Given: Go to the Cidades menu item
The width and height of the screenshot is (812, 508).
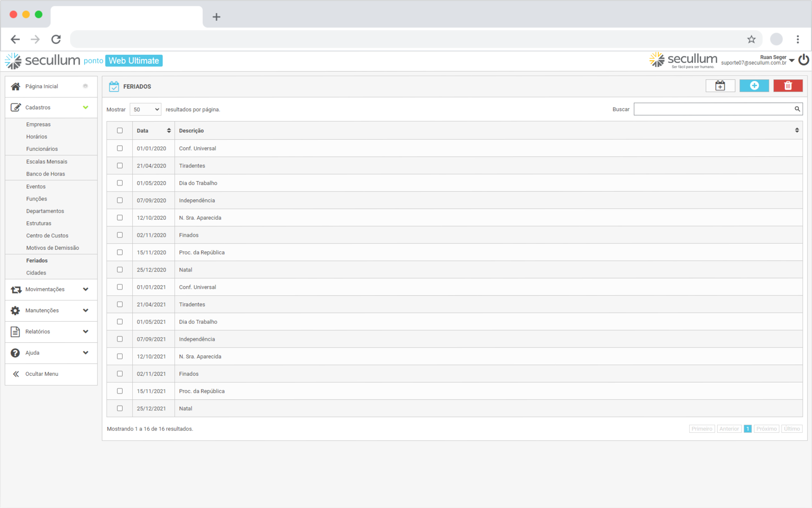Looking at the screenshot, I should tap(36, 273).
